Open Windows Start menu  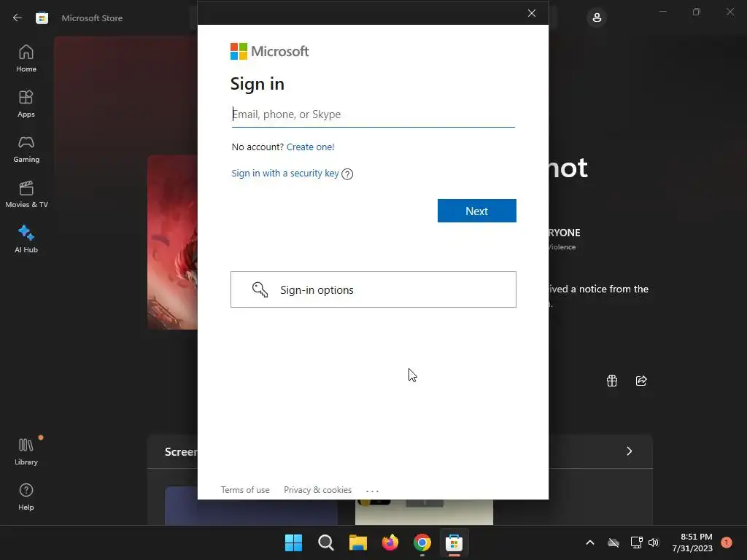[x=293, y=542]
